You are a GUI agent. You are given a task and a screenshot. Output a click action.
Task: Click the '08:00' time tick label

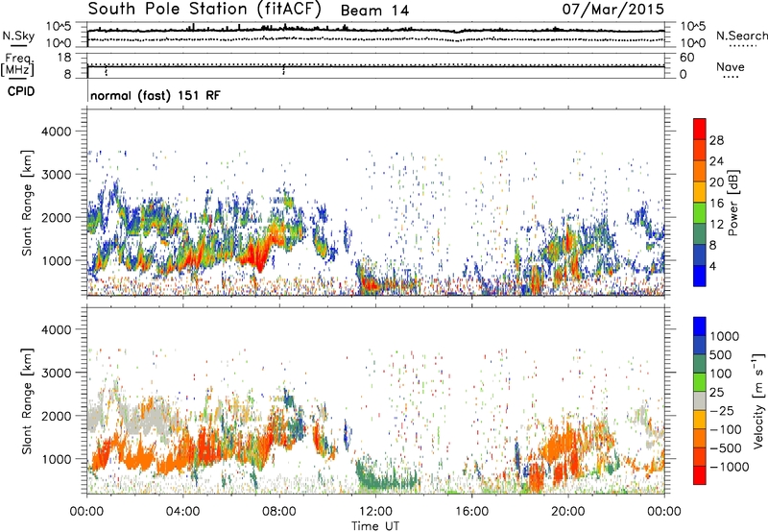[x=279, y=512]
